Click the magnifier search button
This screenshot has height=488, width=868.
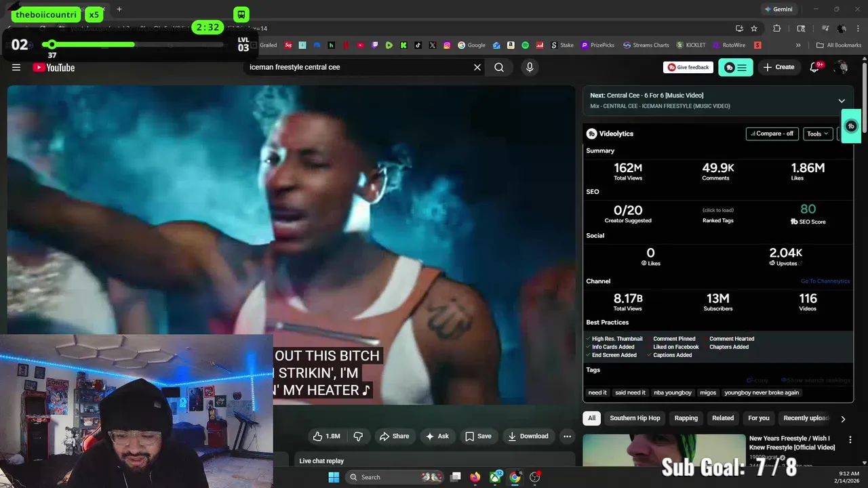point(499,67)
